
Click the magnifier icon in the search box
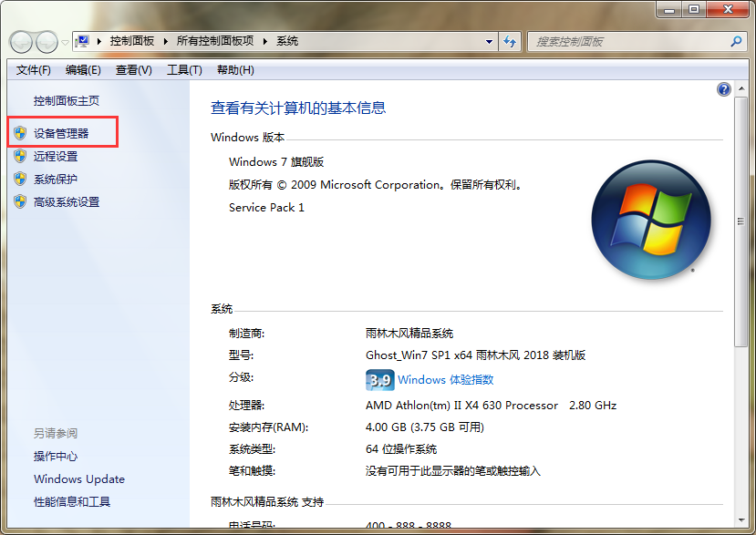[737, 42]
